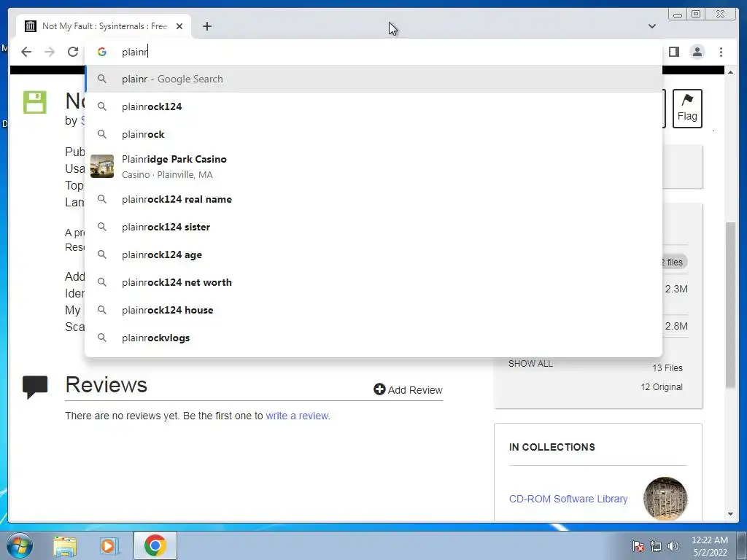Click the Google icon in address bar

tap(102, 52)
